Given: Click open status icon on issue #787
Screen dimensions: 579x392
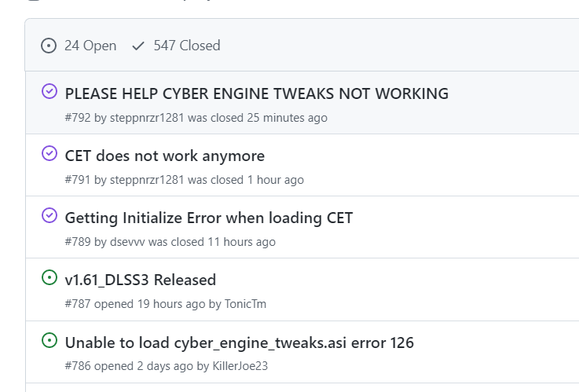Looking at the screenshot, I should [49, 277].
